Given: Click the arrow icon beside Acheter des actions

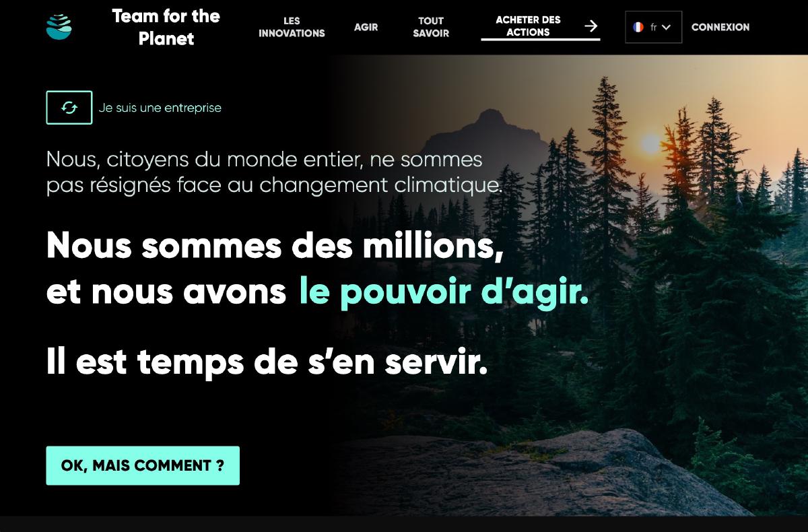Looking at the screenshot, I should (591, 26).
